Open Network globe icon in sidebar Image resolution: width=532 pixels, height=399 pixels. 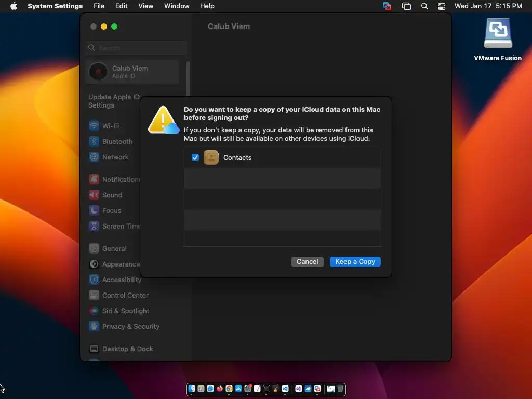tap(94, 157)
